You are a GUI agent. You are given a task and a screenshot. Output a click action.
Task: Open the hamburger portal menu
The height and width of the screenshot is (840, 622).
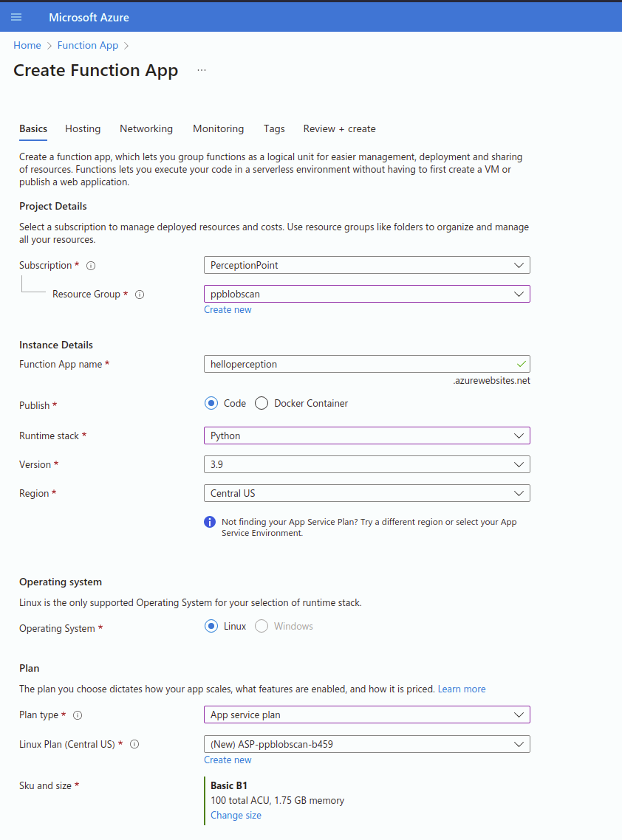click(16, 17)
